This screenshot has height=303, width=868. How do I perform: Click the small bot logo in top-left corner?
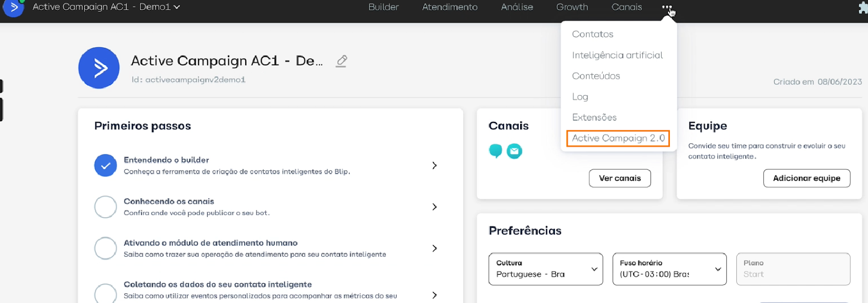pos(13,8)
